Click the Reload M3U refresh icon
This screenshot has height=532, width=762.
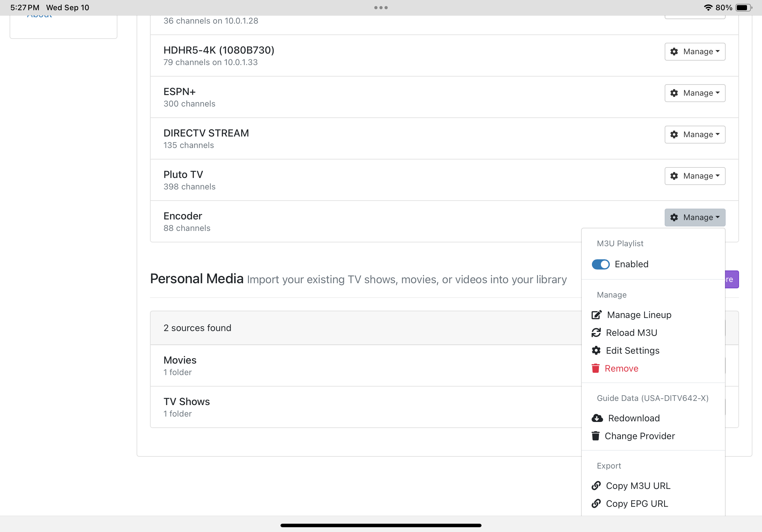[596, 333]
